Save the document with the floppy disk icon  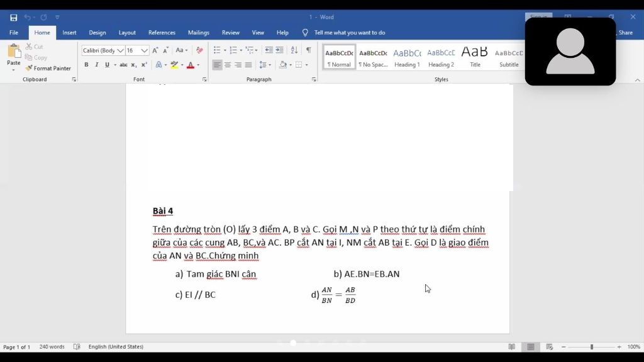pyautogui.click(x=14, y=17)
